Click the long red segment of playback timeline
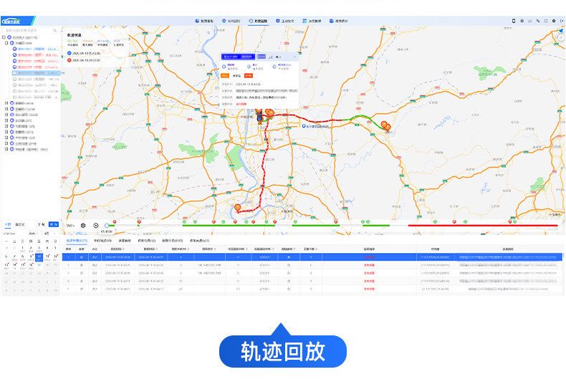This screenshot has width=566, height=392. pos(483,226)
